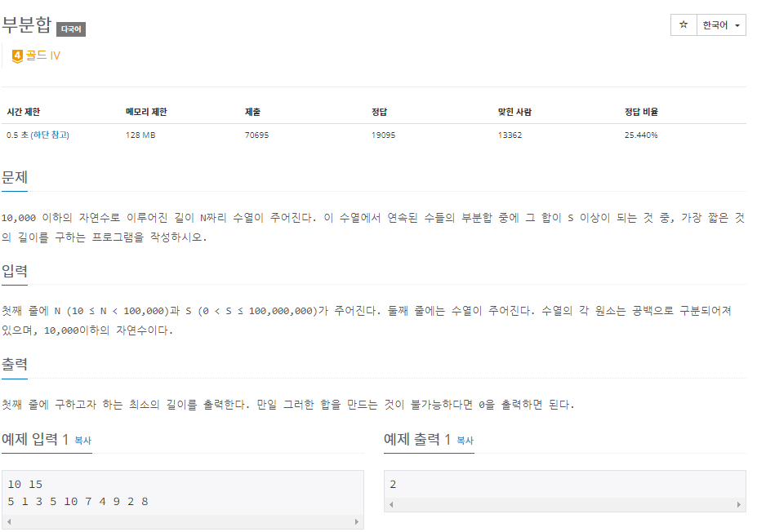Click the 문제 section heading
The height and width of the screenshot is (532, 757).
(x=15, y=177)
